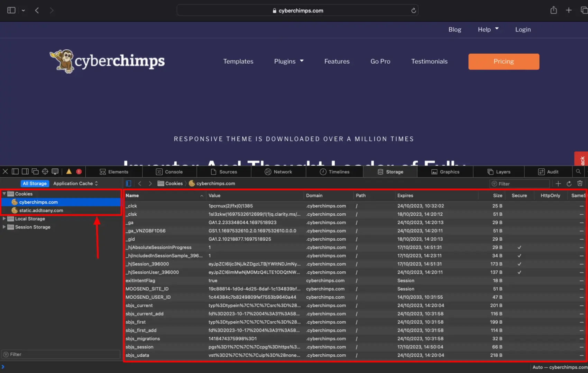
Task: Sort cookies by the Name column
Action: (165, 196)
